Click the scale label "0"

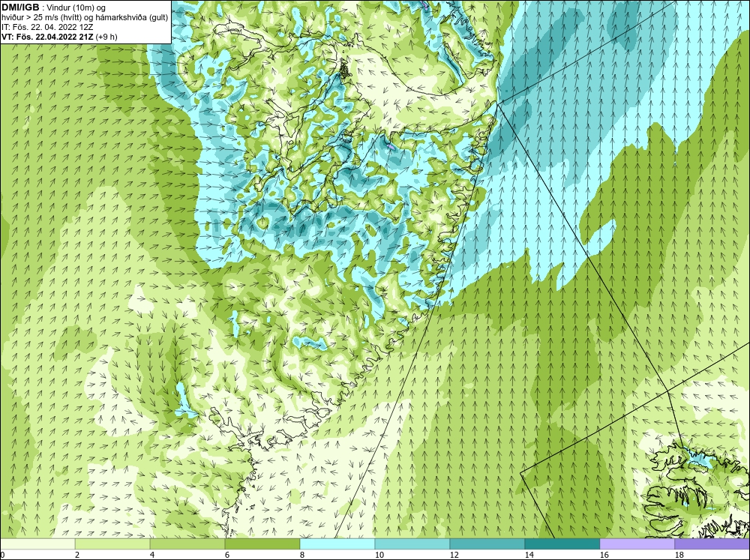pos(2,555)
